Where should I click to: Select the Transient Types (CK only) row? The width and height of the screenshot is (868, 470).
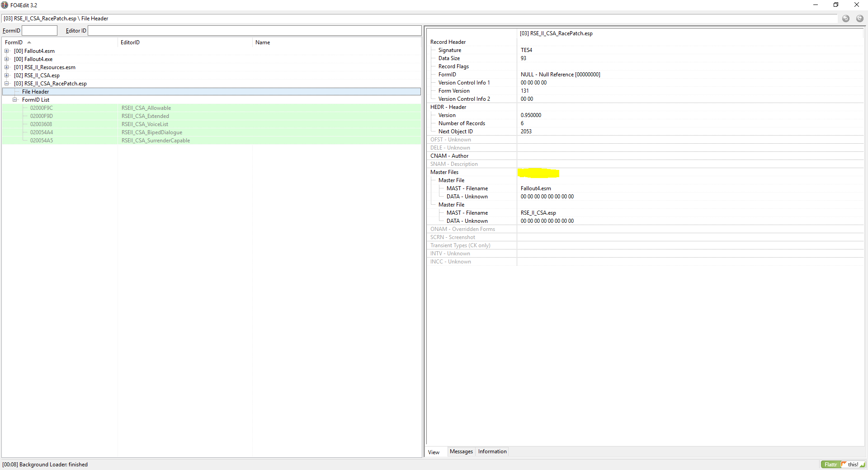tap(645, 245)
